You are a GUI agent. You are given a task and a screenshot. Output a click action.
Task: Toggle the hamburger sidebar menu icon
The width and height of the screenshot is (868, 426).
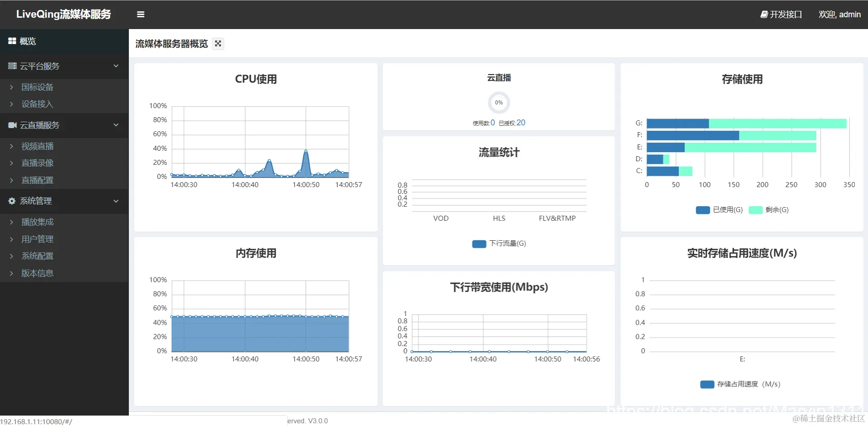(141, 15)
